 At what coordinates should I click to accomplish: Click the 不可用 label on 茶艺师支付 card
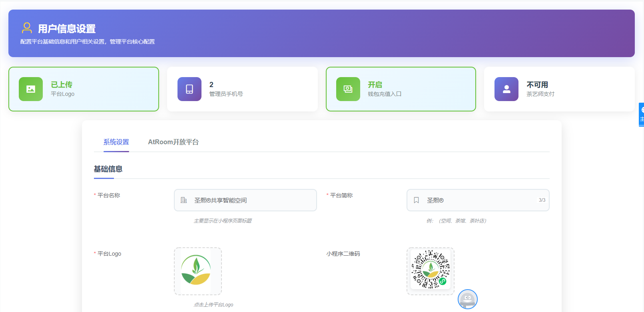click(537, 85)
